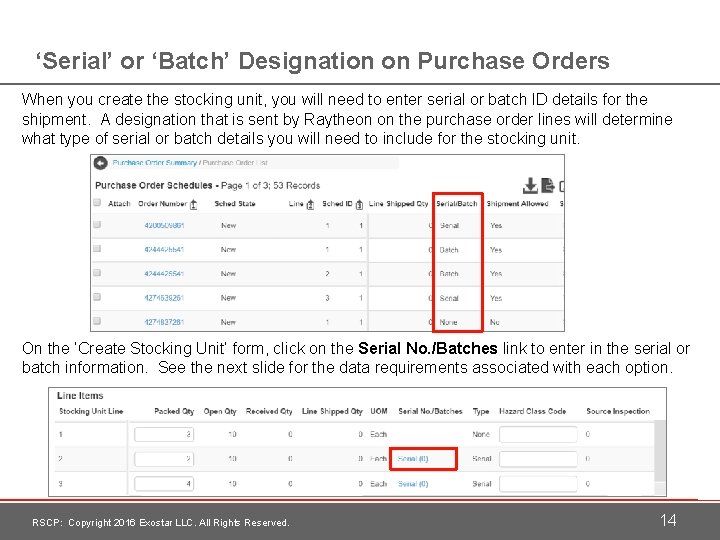Viewport: 720px width, 540px height.
Task: Click the slide page number 14
Action: (x=668, y=520)
